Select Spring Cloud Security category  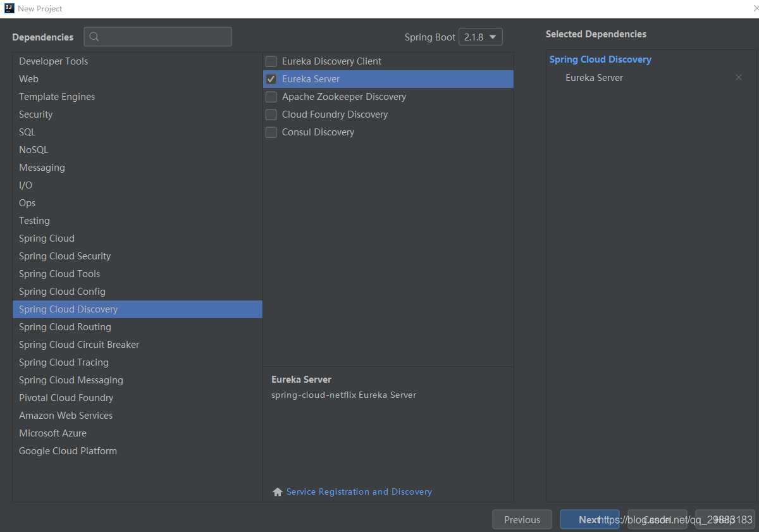[137, 256]
